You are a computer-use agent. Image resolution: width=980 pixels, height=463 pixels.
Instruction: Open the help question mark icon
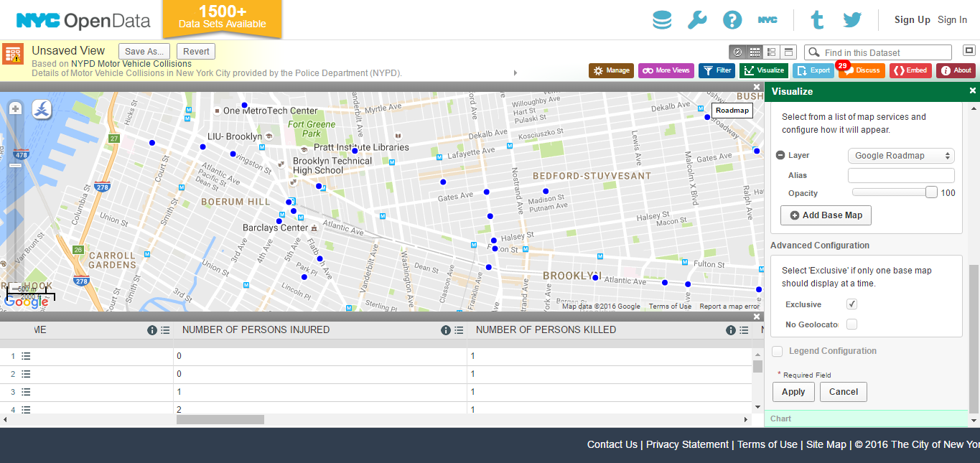pos(732,20)
